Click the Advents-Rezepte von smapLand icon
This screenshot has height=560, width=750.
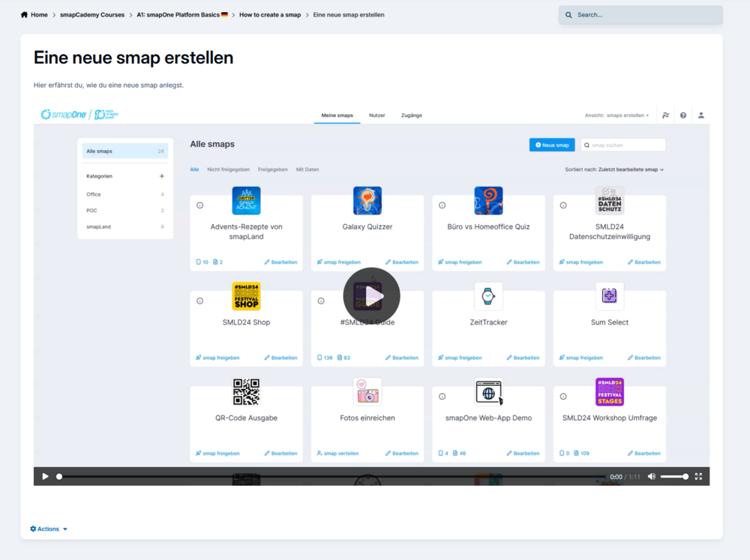[x=246, y=201]
